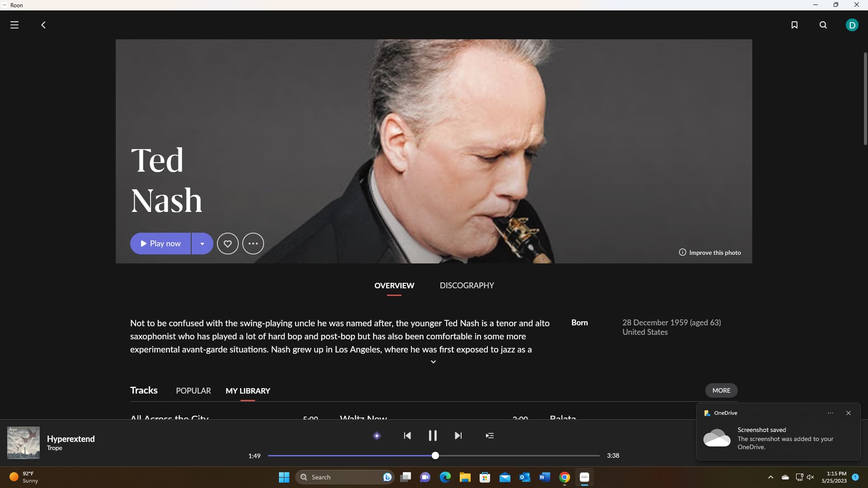The image size is (868, 488).
Task: Switch to the Discography tab
Action: [x=467, y=286]
